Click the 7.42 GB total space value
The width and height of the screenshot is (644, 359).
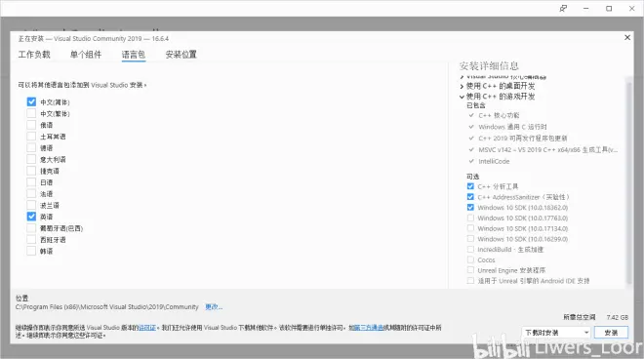coord(618,317)
